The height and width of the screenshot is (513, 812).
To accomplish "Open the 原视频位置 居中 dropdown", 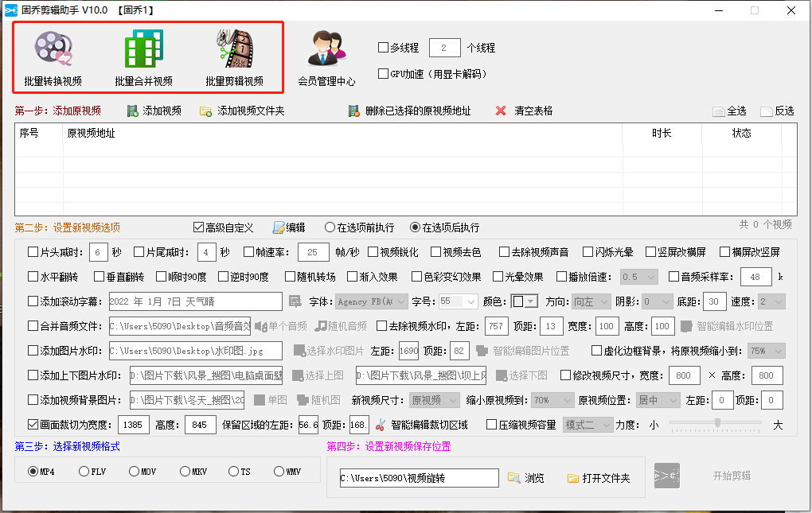I will pos(658,400).
